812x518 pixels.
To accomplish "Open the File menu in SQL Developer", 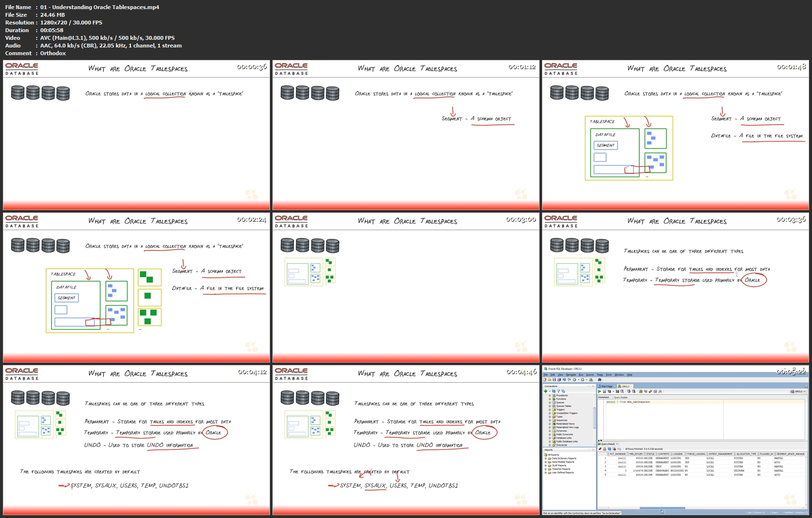I will [545, 375].
